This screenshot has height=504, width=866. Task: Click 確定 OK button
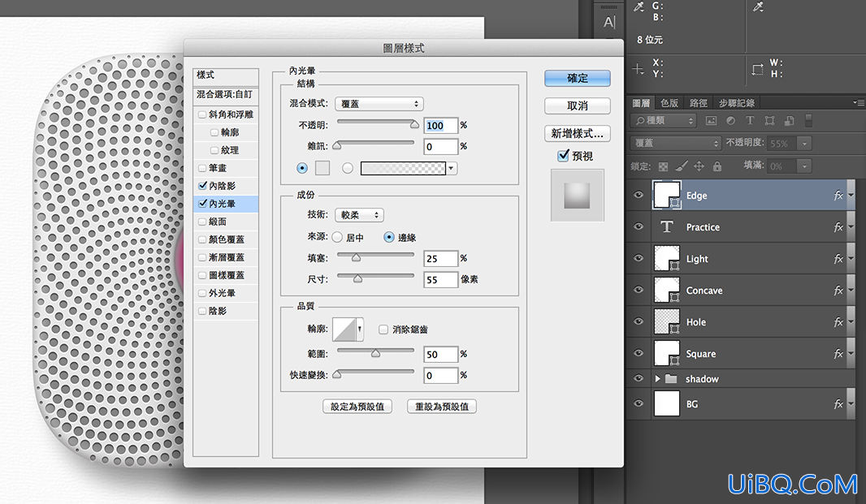(577, 79)
